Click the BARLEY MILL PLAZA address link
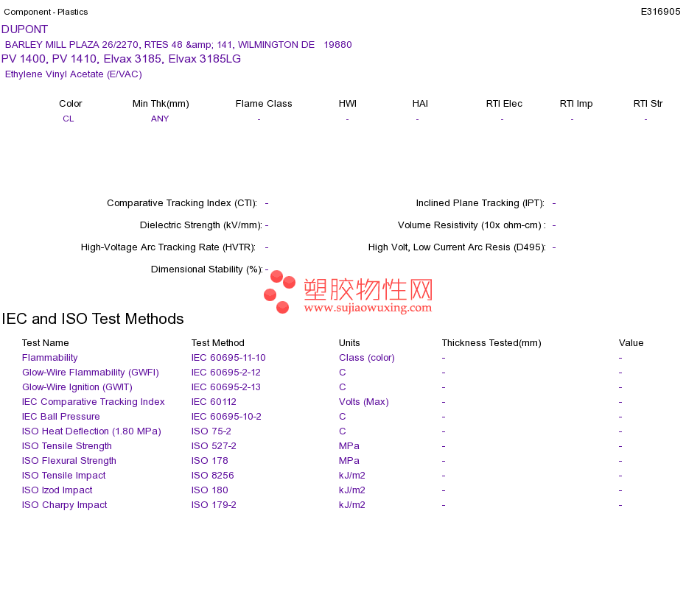Viewport: 700px width, 589px height. (178, 45)
